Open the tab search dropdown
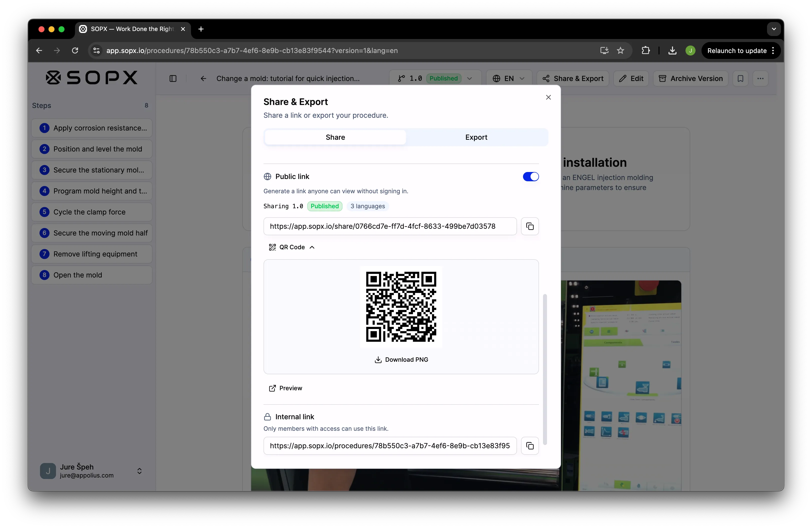The height and width of the screenshot is (528, 812). coord(773,29)
